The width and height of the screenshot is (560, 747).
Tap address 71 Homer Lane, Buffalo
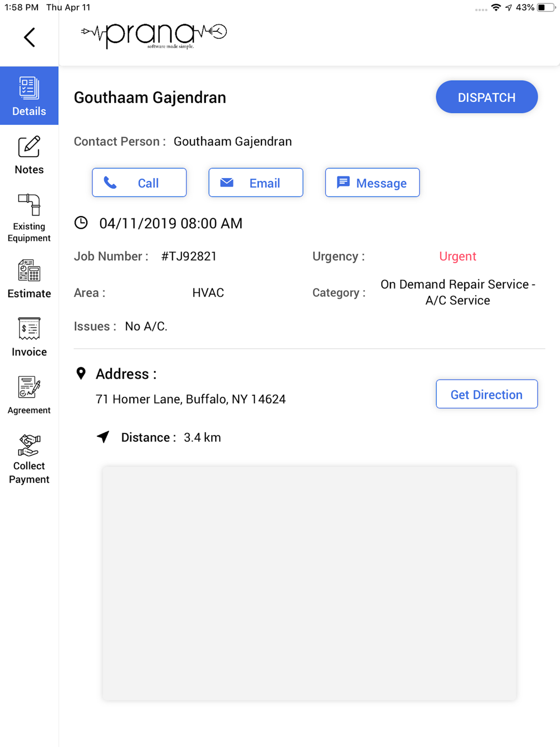tap(190, 399)
